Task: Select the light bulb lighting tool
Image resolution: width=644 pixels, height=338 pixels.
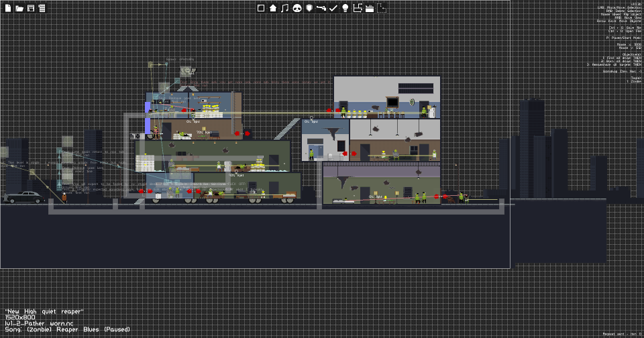Action: [x=345, y=8]
